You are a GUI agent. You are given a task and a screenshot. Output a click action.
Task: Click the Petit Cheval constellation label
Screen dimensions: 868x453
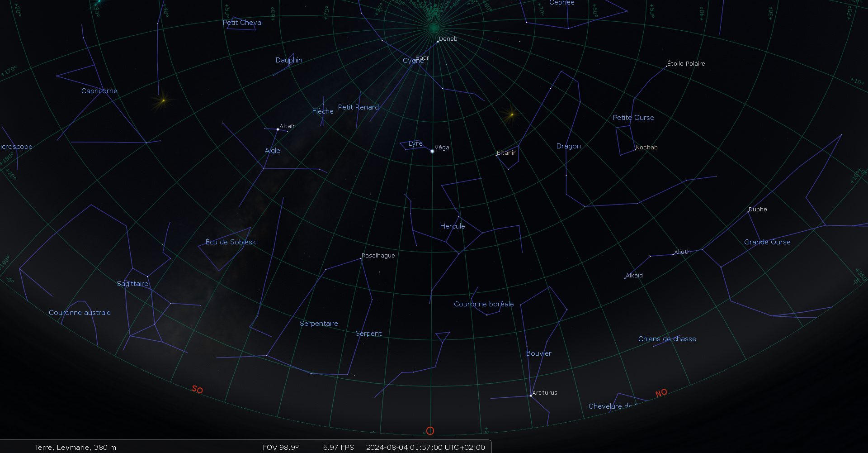point(243,22)
